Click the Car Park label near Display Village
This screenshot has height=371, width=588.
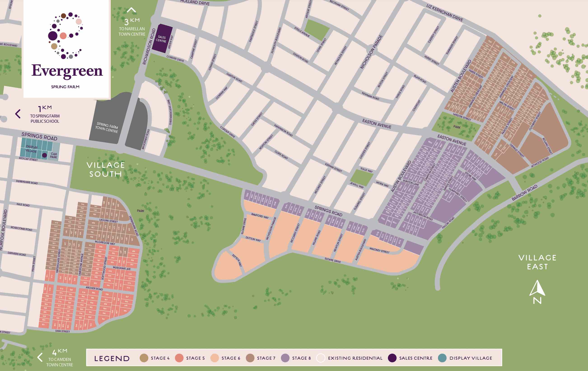[54, 156]
